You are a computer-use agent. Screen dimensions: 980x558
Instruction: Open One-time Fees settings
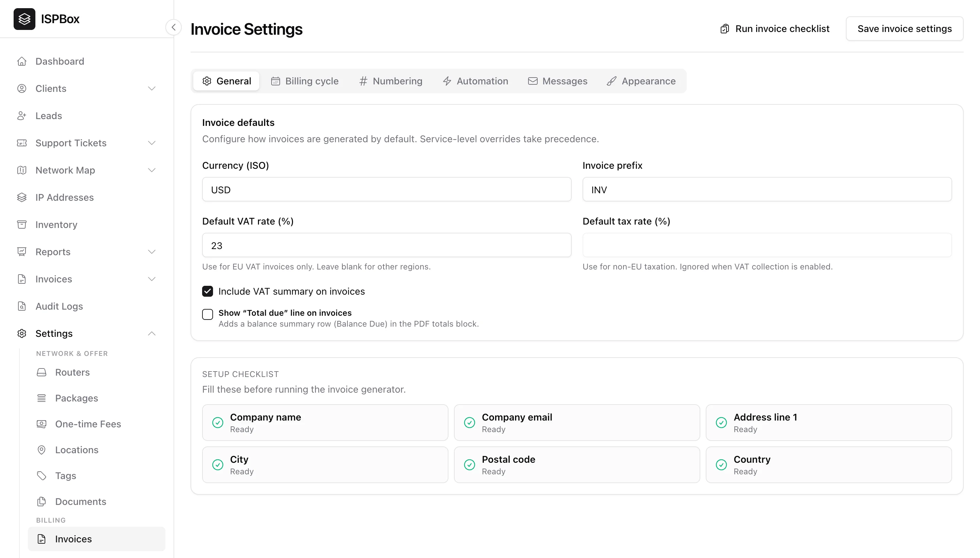click(97, 424)
